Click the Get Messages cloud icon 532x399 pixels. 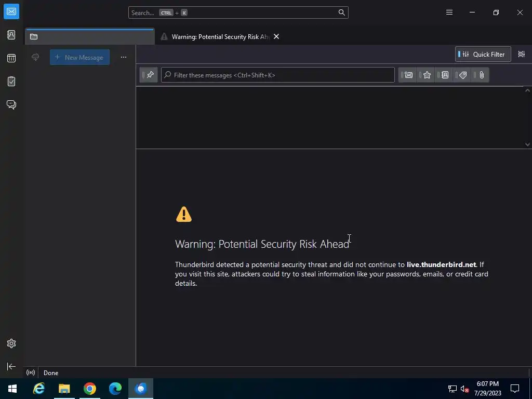[x=35, y=57]
